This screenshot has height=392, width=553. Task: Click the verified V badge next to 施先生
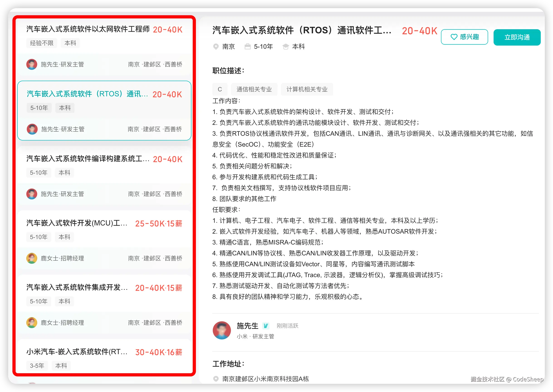tap(266, 326)
